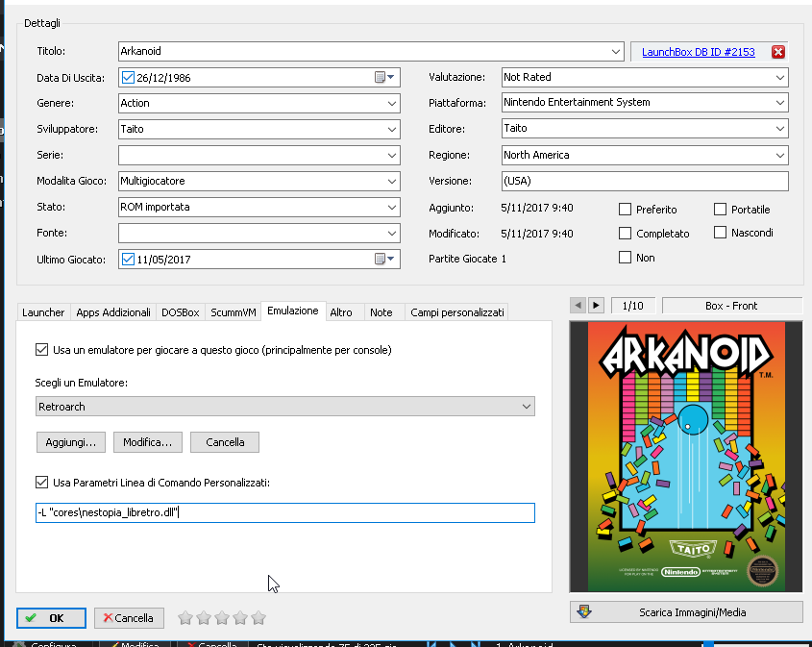812x647 pixels.
Task: Open the Apps Addizionali tab
Action: tap(113, 312)
